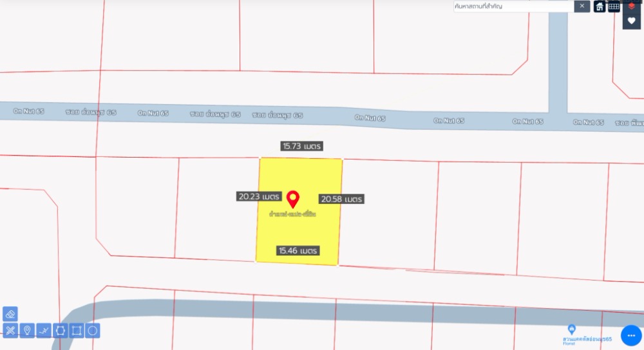
Task: Toggle the heart favorites button
Action: click(632, 21)
